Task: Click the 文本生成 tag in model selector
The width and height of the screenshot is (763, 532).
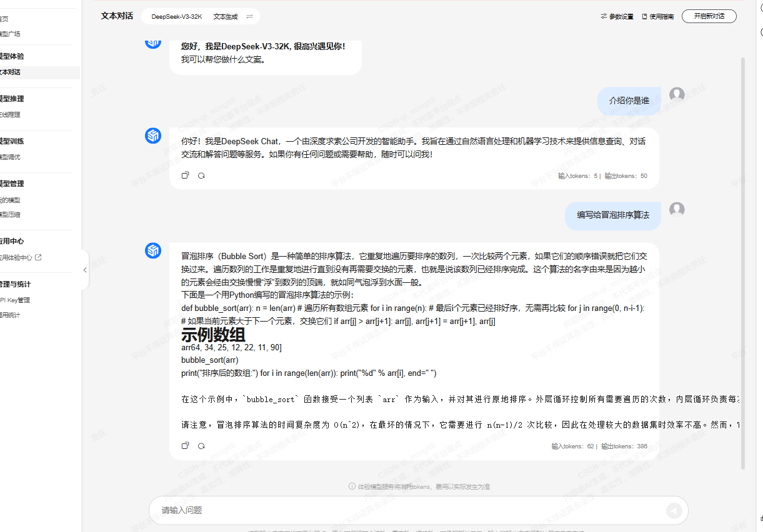Action: point(226,17)
